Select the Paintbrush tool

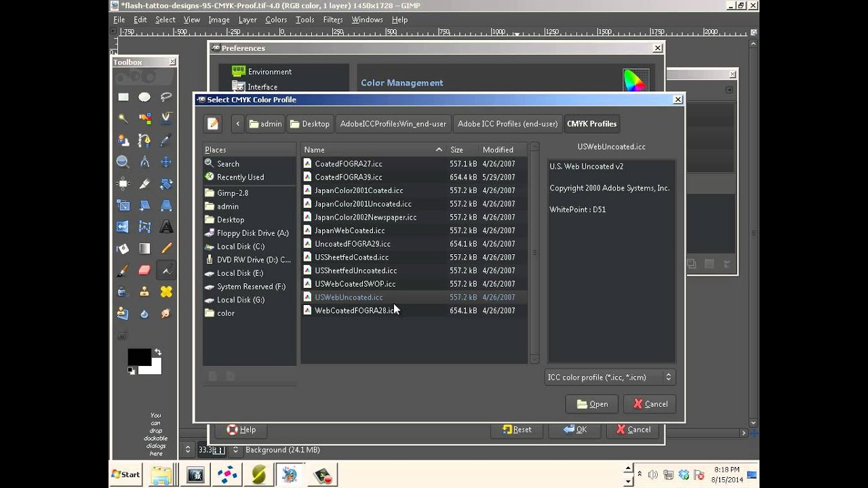coord(123,270)
